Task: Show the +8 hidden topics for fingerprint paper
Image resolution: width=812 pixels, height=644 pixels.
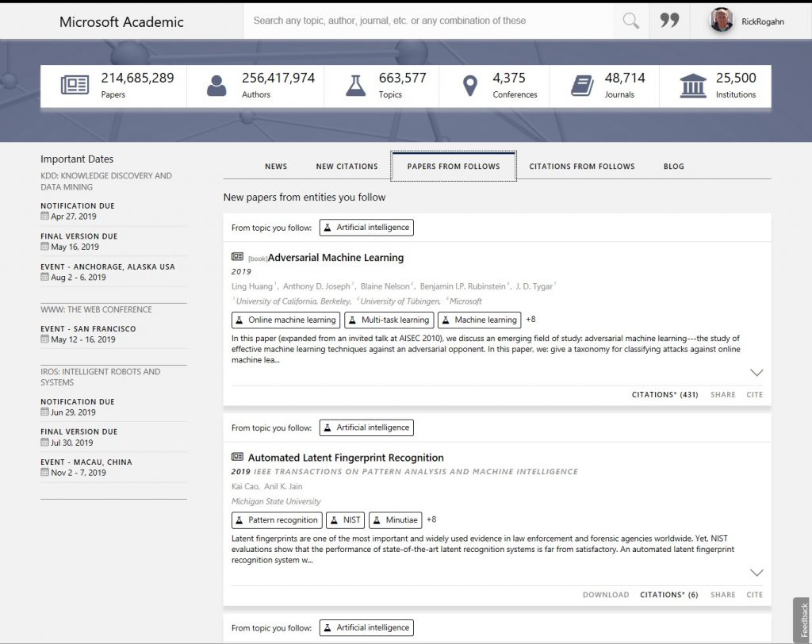Action: click(429, 520)
